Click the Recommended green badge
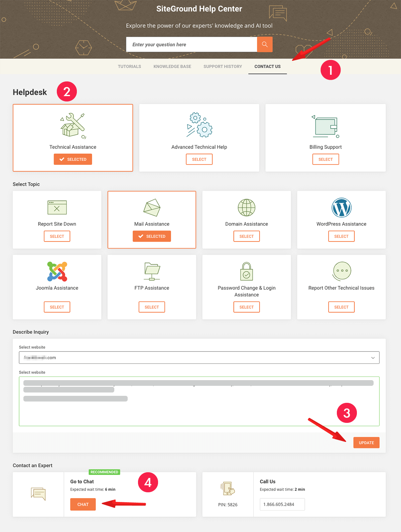 tap(104, 472)
